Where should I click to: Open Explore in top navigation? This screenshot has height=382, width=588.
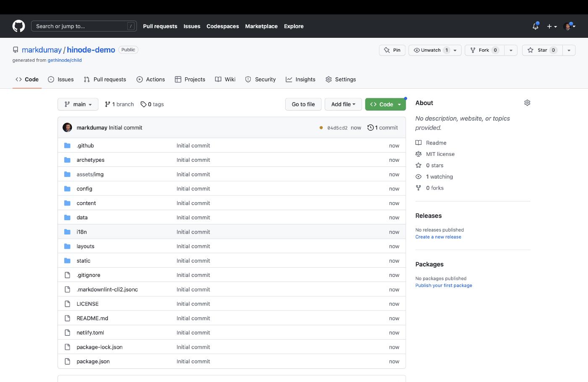tap(294, 26)
